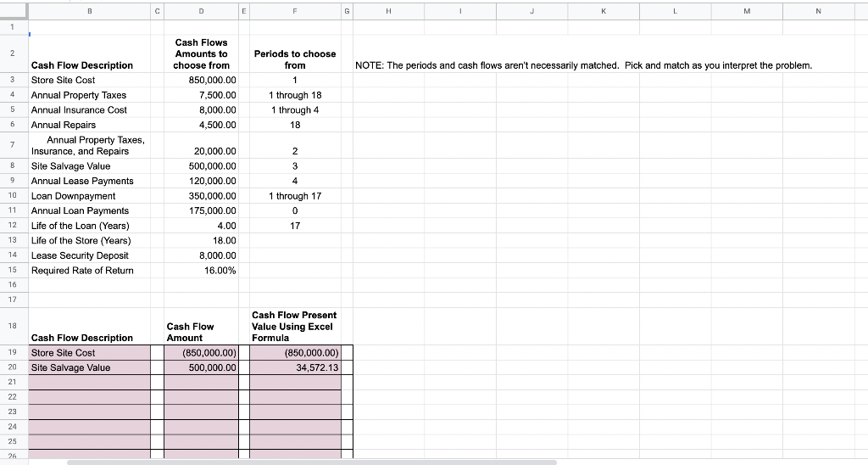Click the 16.00% rate cell
The image size is (868, 465).
[x=202, y=271]
